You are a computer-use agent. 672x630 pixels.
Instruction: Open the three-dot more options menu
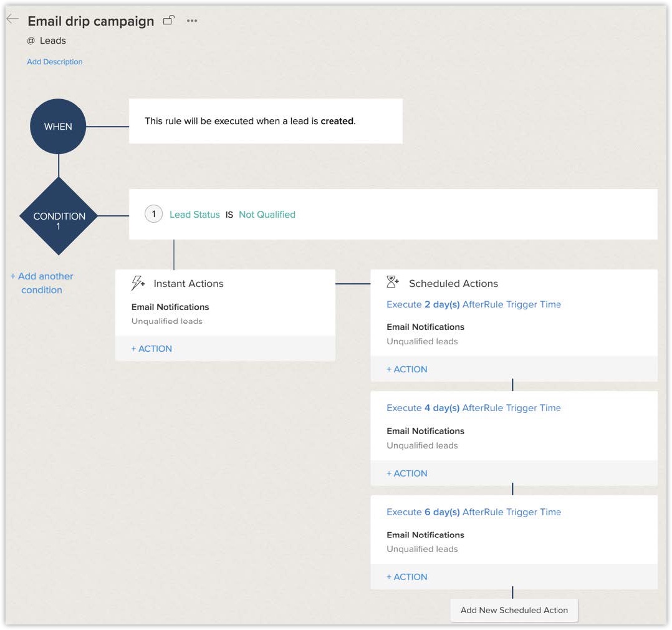[192, 21]
